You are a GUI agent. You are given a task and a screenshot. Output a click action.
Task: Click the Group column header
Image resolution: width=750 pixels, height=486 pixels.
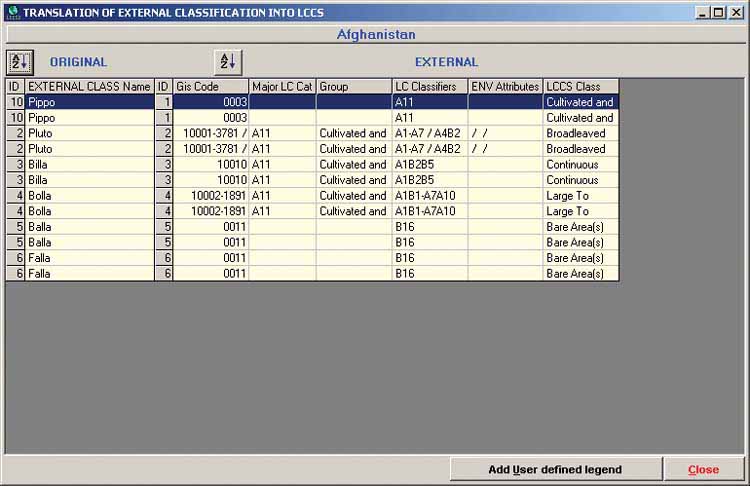354,87
